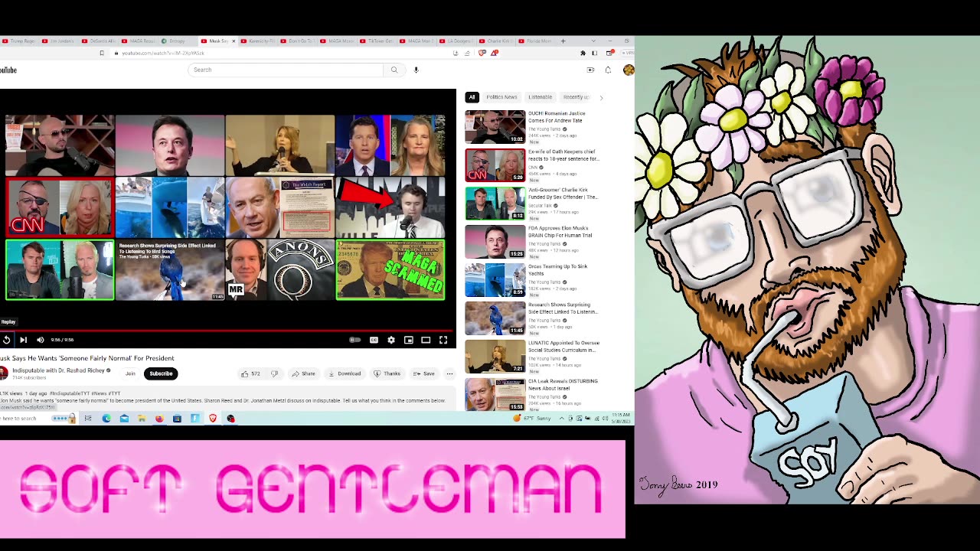Enter full screen mode
Viewport: 980px width, 551px height.
[x=443, y=340]
